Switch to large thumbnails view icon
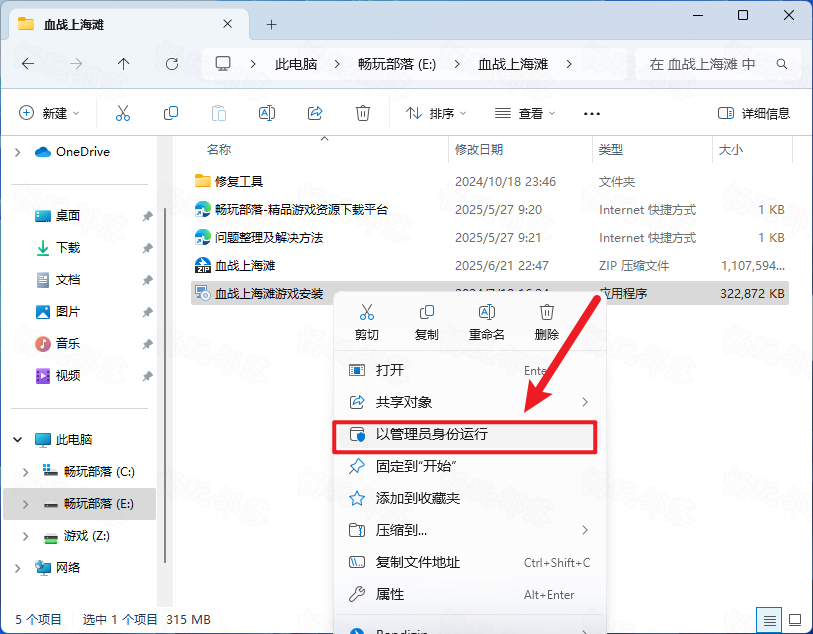The width and height of the screenshot is (813, 634). point(795,619)
